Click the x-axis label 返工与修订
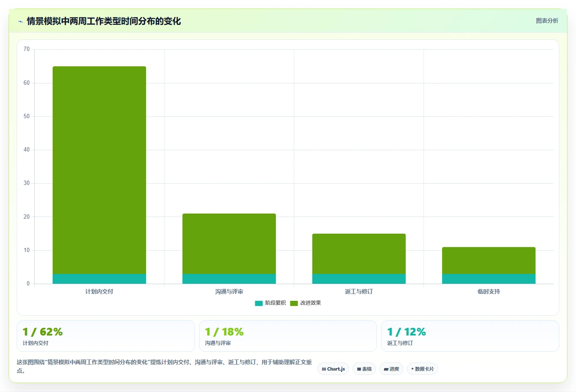The image size is (576, 392). pyautogui.click(x=359, y=291)
